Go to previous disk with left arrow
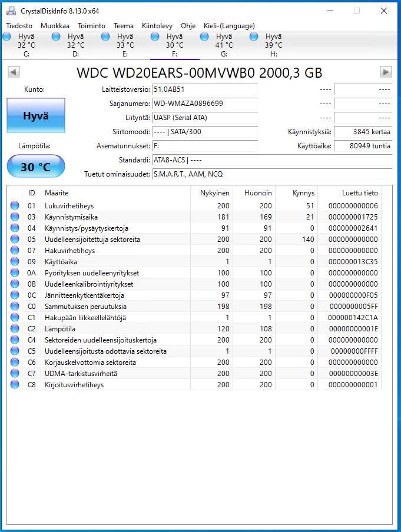Image resolution: width=401 pixels, height=532 pixels. pos(14,72)
